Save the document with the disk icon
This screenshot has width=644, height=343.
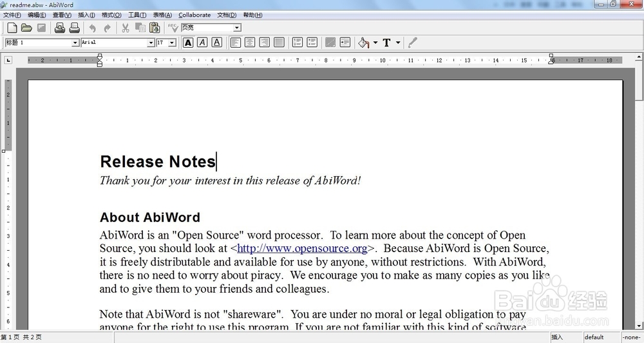point(41,28)
